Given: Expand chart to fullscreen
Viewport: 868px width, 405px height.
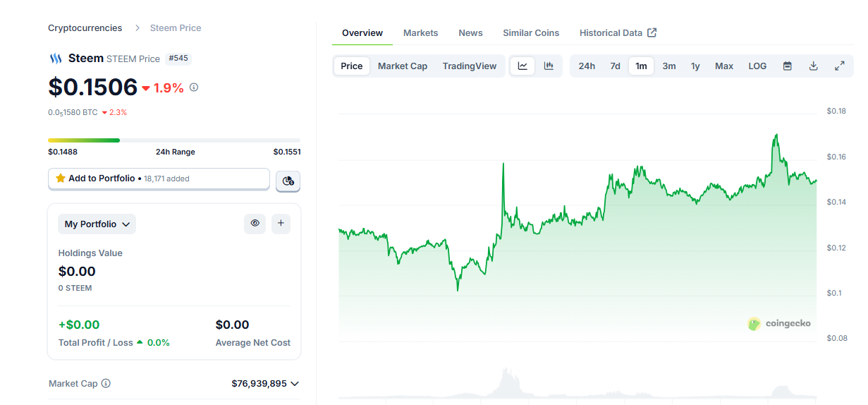Looking at the screenshot, I should coord(839,66).
